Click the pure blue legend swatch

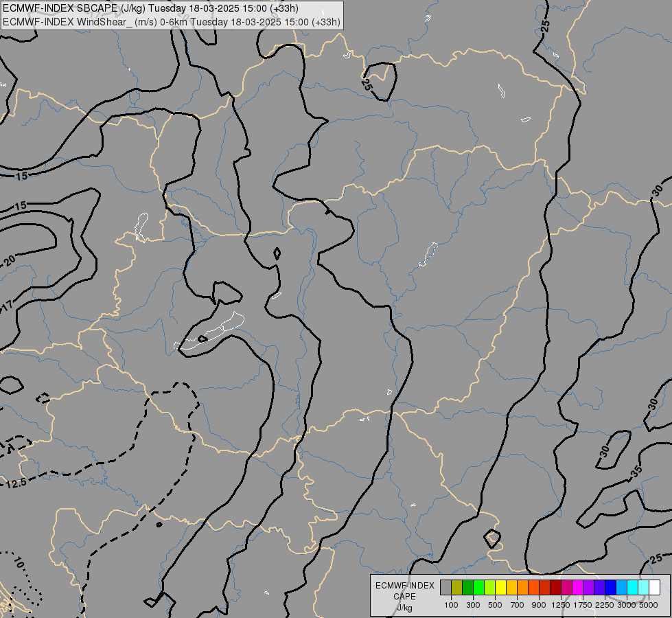tap(611, 587)
